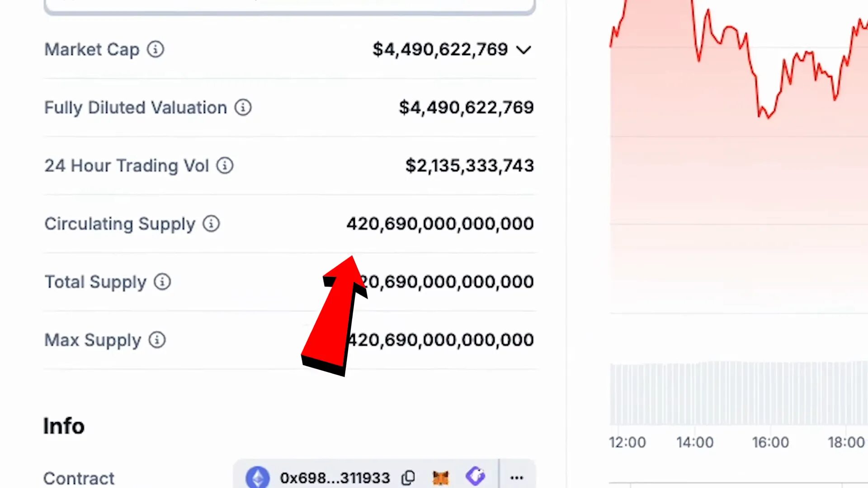This screenshot has width=868, height=488.
Task: Select the 12:00 timestamp on the chart
Action: pos(627,442)
